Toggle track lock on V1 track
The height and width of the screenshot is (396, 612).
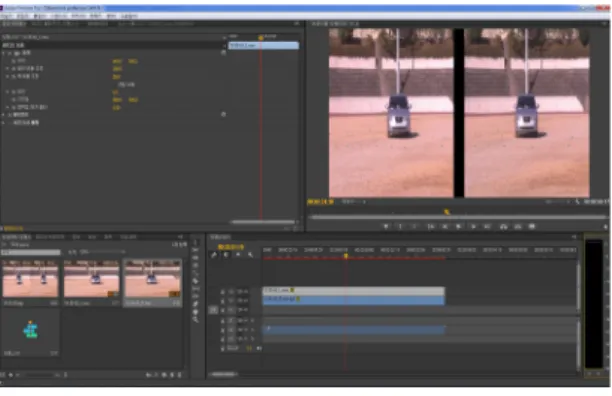tap(222, 310)
